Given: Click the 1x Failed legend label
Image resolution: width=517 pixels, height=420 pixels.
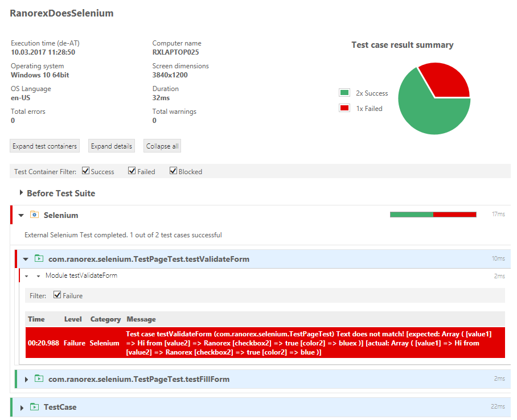Looking at the screenshot, I should (369, 109).
